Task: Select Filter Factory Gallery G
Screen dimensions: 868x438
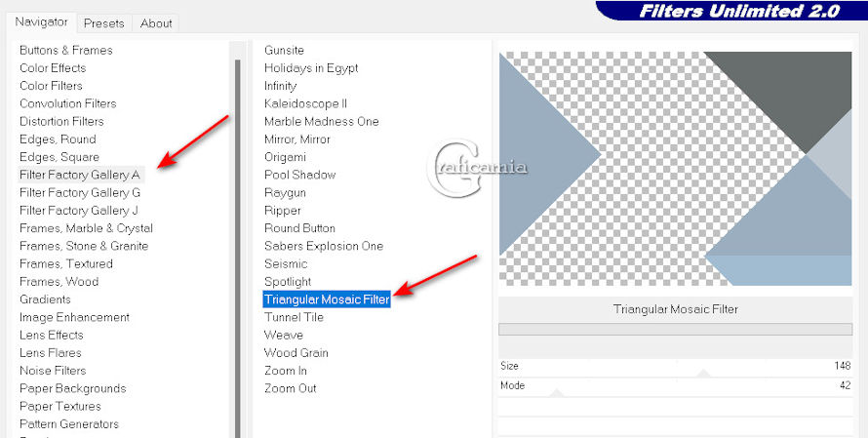Action: tap(80, 193)
